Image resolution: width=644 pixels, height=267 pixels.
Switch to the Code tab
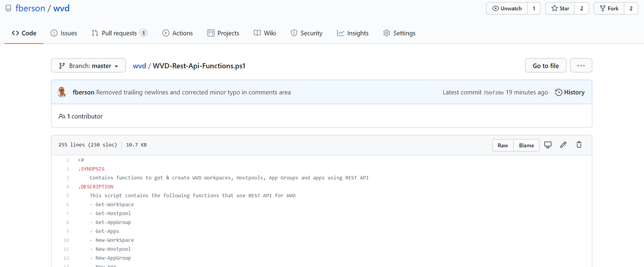pyautogui.click(x=24, y=33)
